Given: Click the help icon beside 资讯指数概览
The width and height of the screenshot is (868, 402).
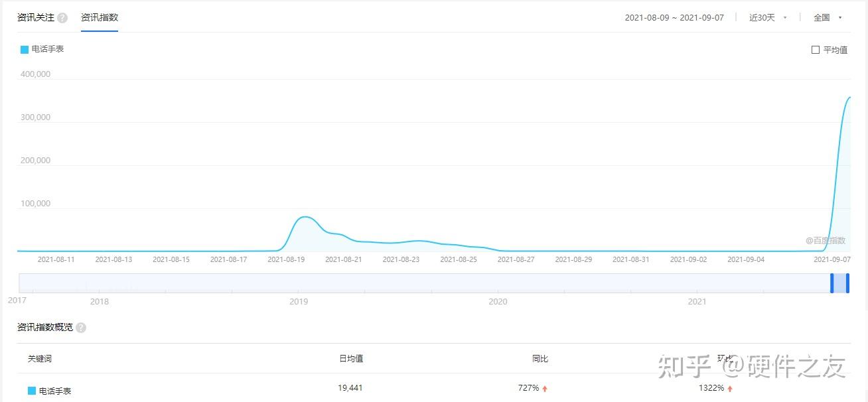Looking at the screenshot, I should pyautogui.click(x=81, y=328).
